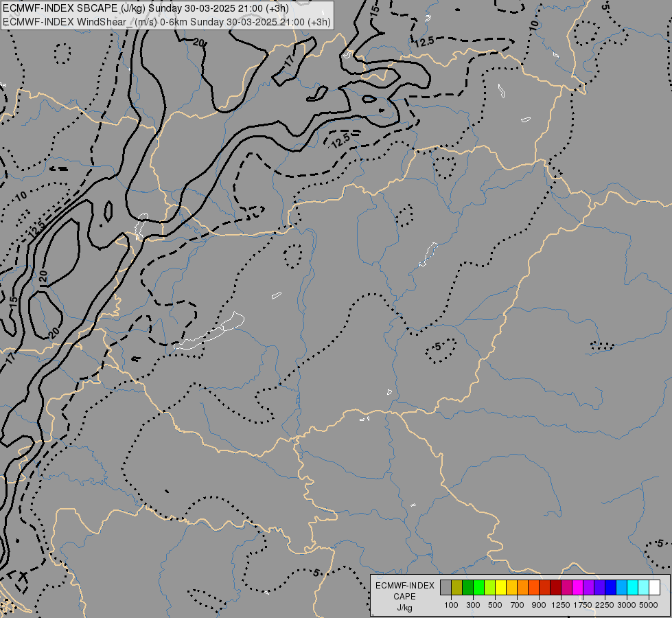Click the 500 tick label in legend
672x618 pixels.
click(x=495, y=605)
